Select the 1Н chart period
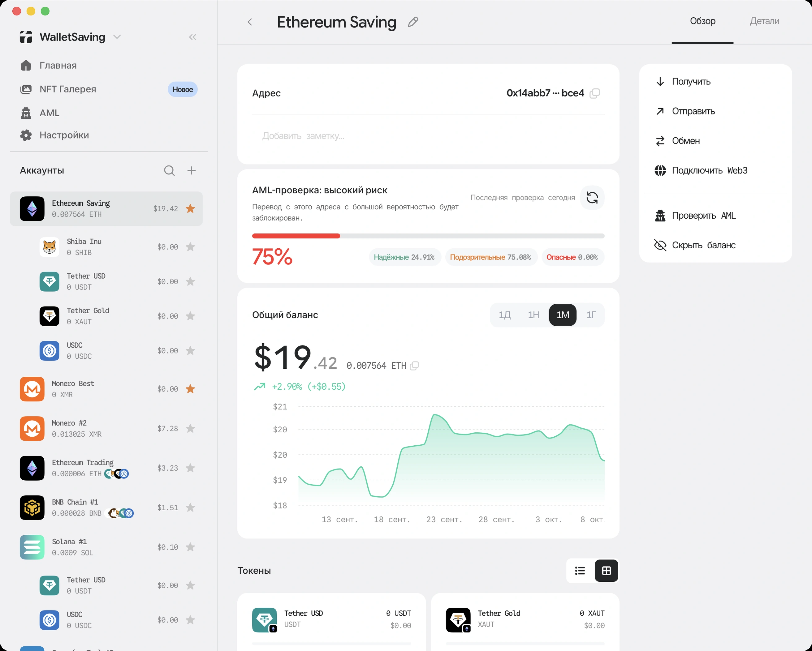 (x=533, y=315)
